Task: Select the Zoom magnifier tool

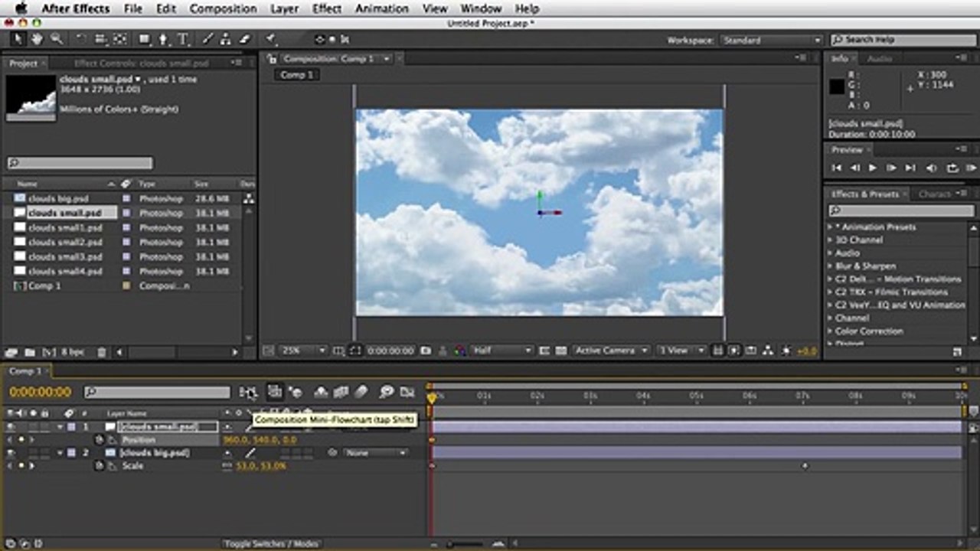Action: point(56,39)
